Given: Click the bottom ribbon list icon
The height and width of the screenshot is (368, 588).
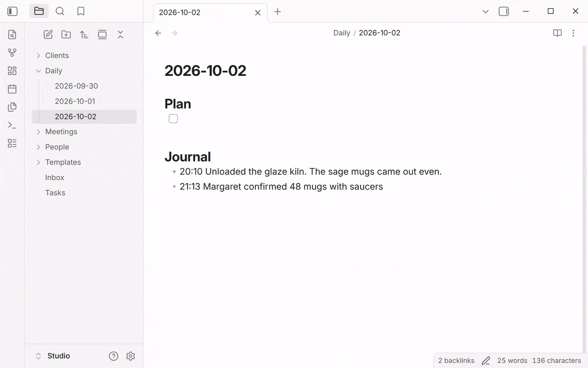Looking at the screenshot, I should pos(12,143).
